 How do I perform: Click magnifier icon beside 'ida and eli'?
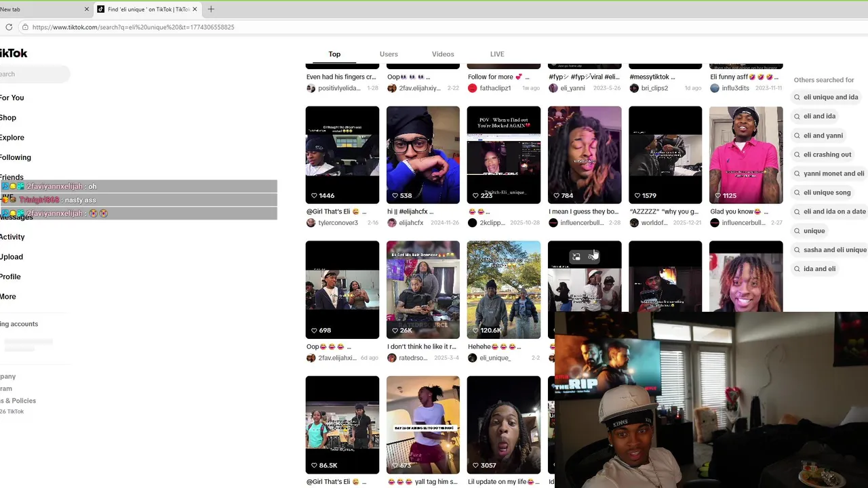(797, 269)
